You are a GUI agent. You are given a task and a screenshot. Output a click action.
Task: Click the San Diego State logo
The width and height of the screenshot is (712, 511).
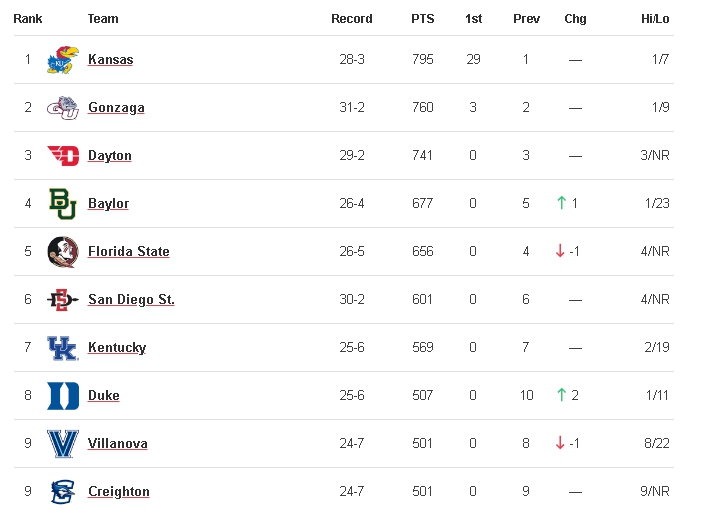[x=63, y=300]
